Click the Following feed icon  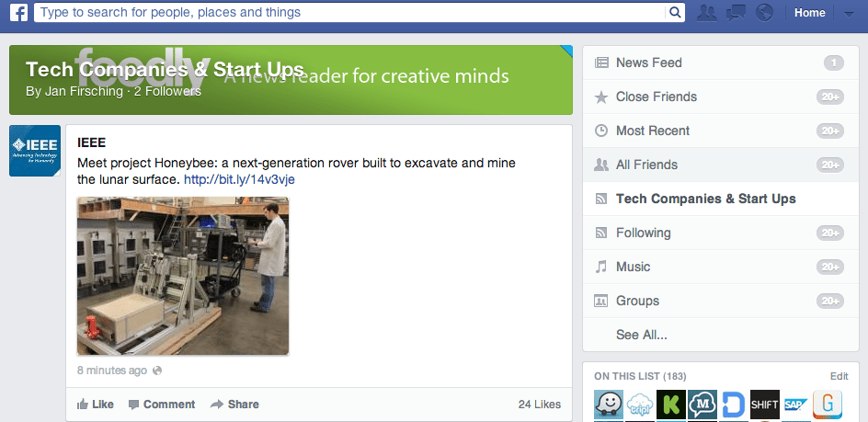601,233
